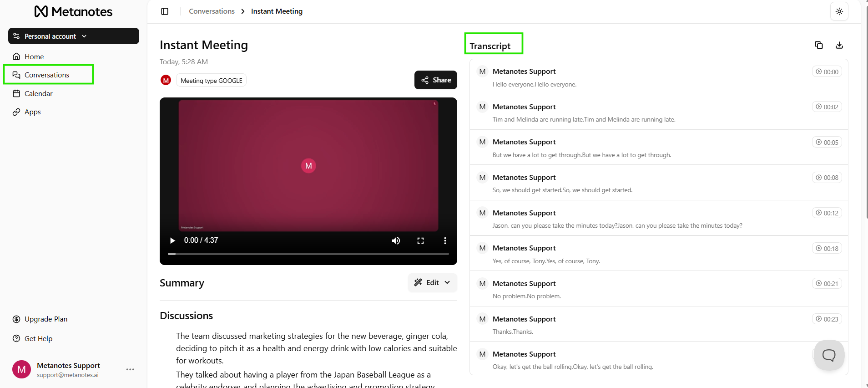Image resolution: width=868 pixels, height=388 pixels.
Task: Open the chat support bubble
Action: (829, 355)
